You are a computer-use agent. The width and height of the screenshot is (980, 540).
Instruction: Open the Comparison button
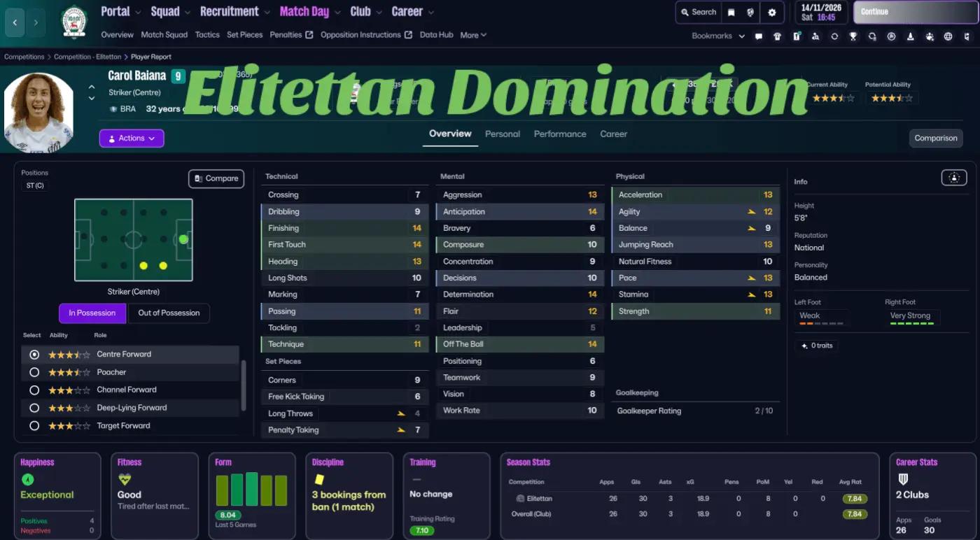[x=936, y=138]
